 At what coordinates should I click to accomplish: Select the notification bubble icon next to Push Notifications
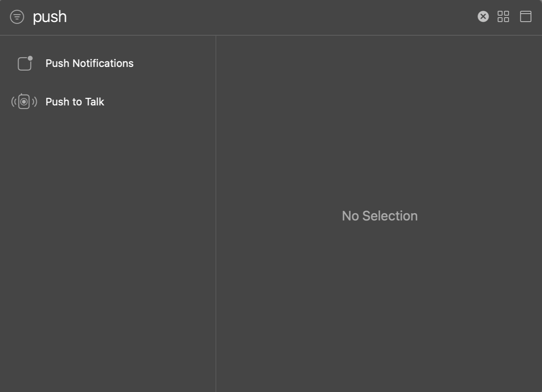(24, 63)
